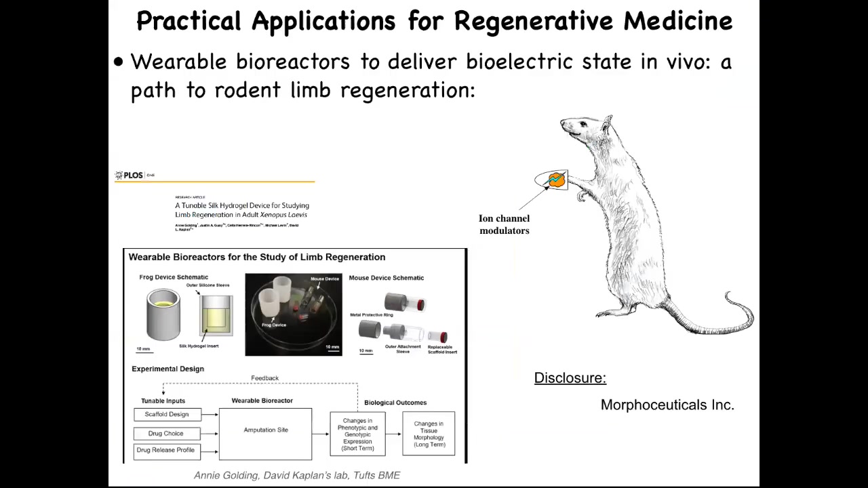
Task: Click the Scaffold Design input box
Action: coord(167,414)
